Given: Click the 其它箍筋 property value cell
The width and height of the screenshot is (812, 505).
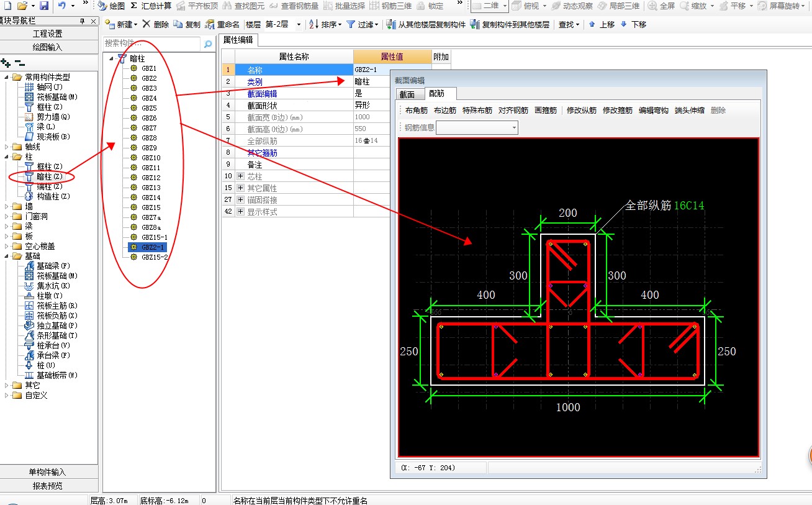Looking at the screenshot, I should click(x=392, y=153).
